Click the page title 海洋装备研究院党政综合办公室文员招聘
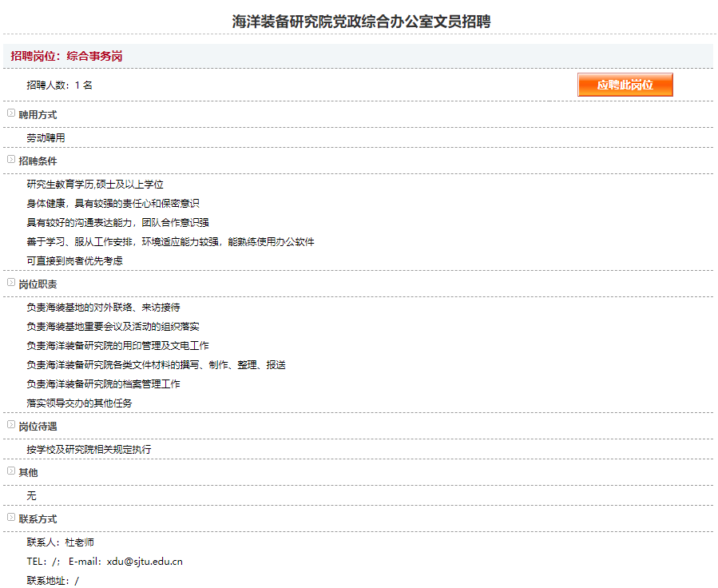The image size is (718, 588). (361, 22)
